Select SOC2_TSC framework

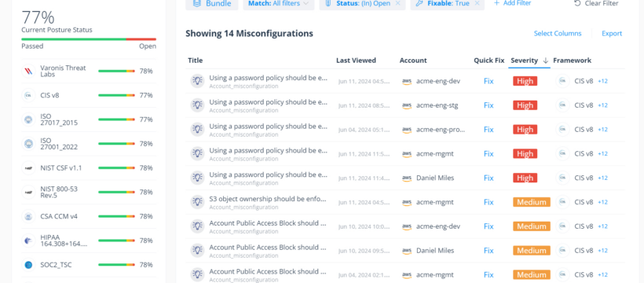(x=89, y=265)
